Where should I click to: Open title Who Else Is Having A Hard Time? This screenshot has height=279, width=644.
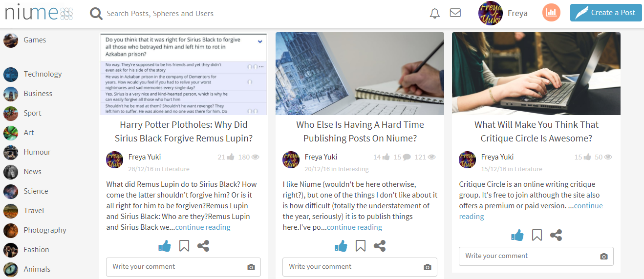[360, 132]
